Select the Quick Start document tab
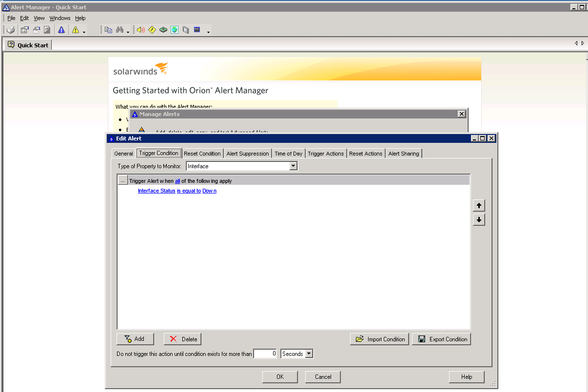588x392 pixels. click(x=28, y=45)
